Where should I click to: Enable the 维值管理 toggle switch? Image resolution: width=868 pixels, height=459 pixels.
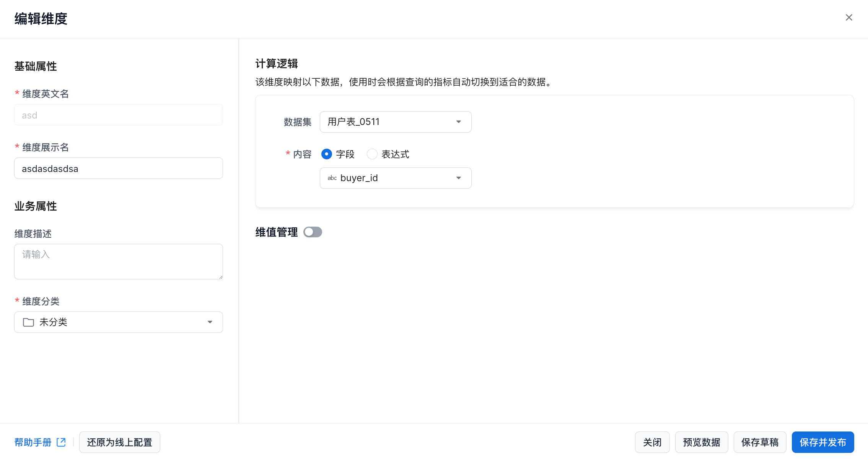point(313,232)
